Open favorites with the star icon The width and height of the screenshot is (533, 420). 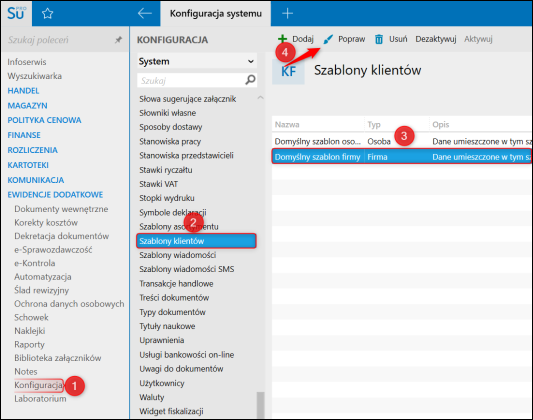(x=47, y=14)
